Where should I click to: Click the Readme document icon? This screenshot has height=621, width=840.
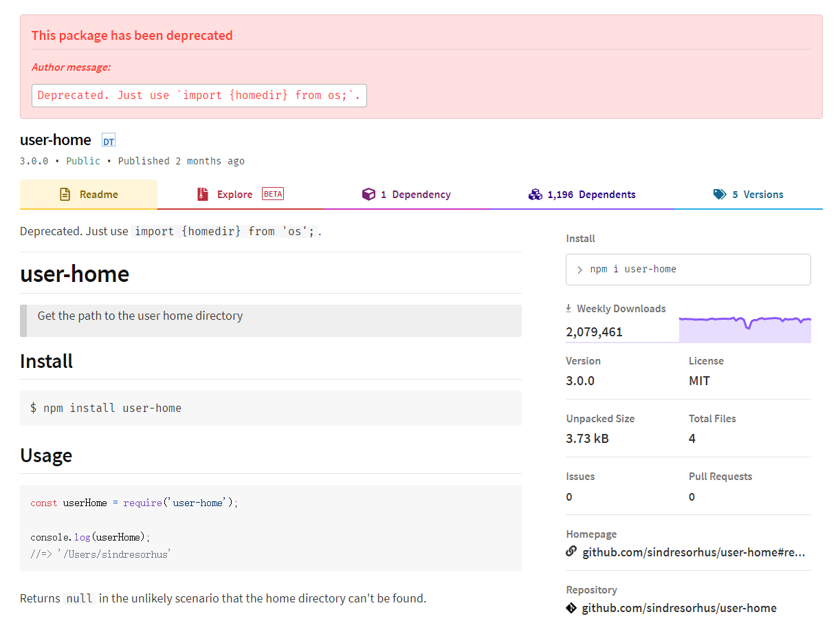[65, 195]
